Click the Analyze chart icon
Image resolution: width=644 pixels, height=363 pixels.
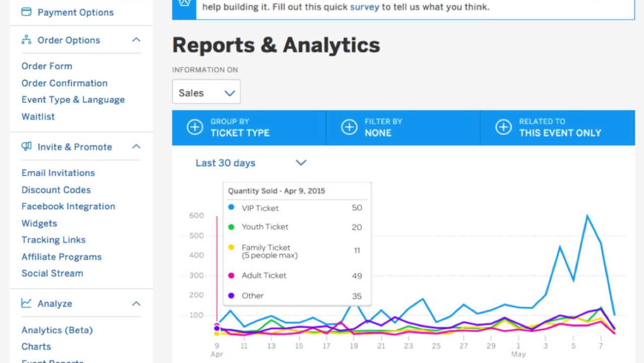coord(26,304)
